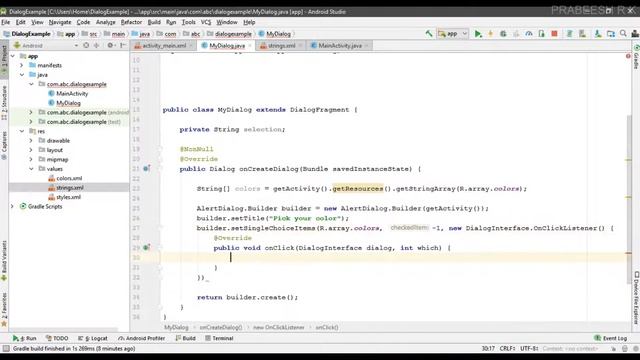The width and height of the screenshot is (640, 360).
Task: Click the onCreateDialog() breadcrumb
Action: 220,327
